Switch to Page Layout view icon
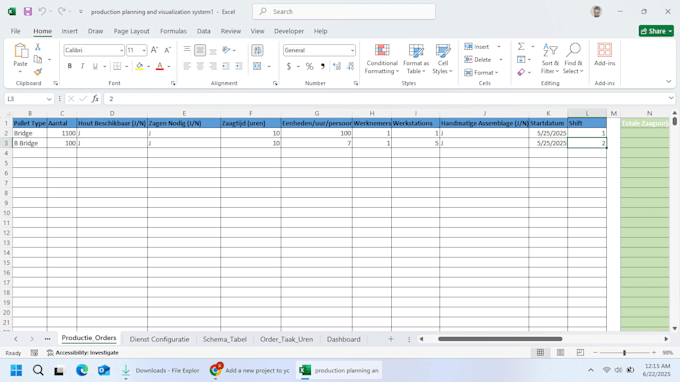Image resolution: width=680 pixels, height=382 pixels. [560, 353]
